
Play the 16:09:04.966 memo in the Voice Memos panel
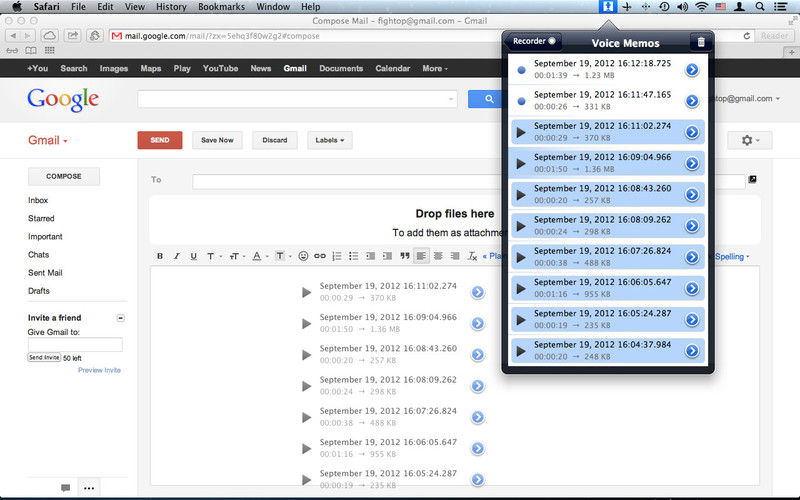pos(520,164)
